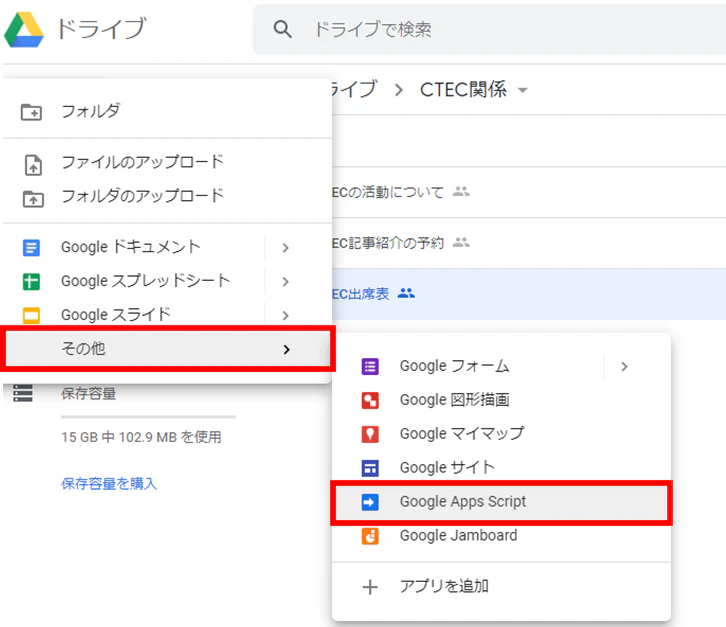Select フォルダ menu item
Image resolution: width=726 pixels, height=627 pixels.
click(168, 111)
